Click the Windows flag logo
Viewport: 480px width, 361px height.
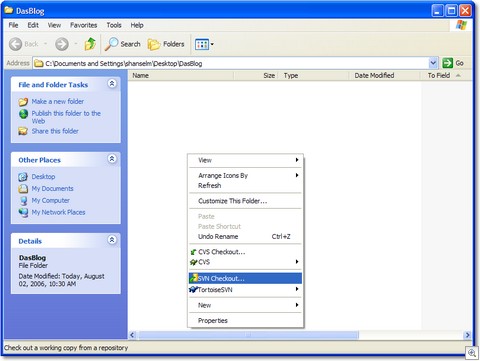[462, 25]
